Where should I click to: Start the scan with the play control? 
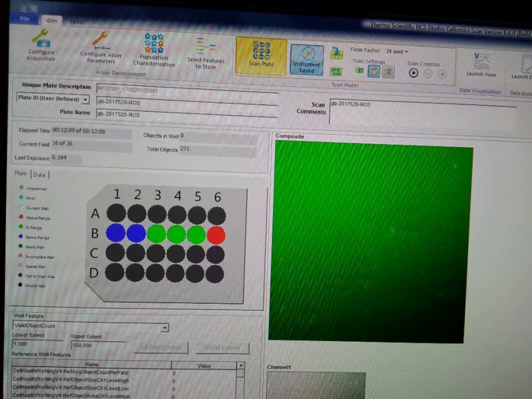pyautogui.click(x=413, y=73)
